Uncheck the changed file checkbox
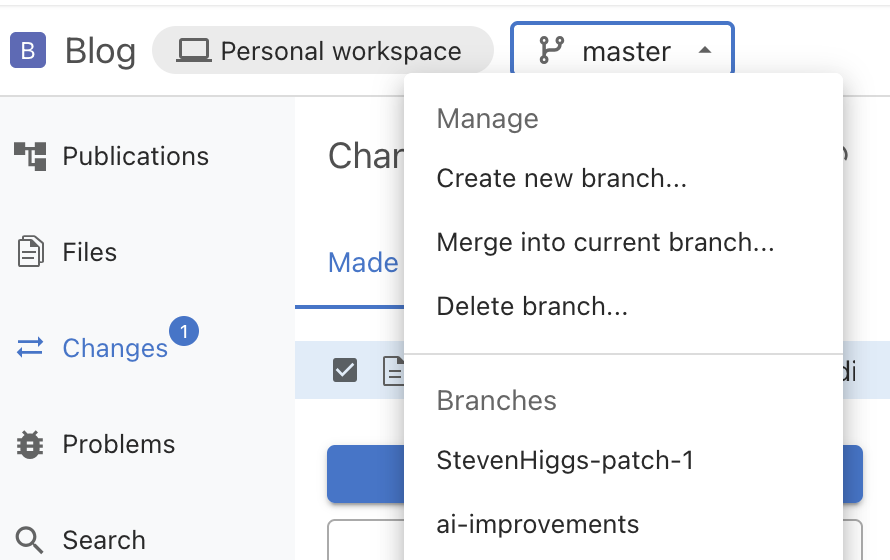 tap(345, 371)
